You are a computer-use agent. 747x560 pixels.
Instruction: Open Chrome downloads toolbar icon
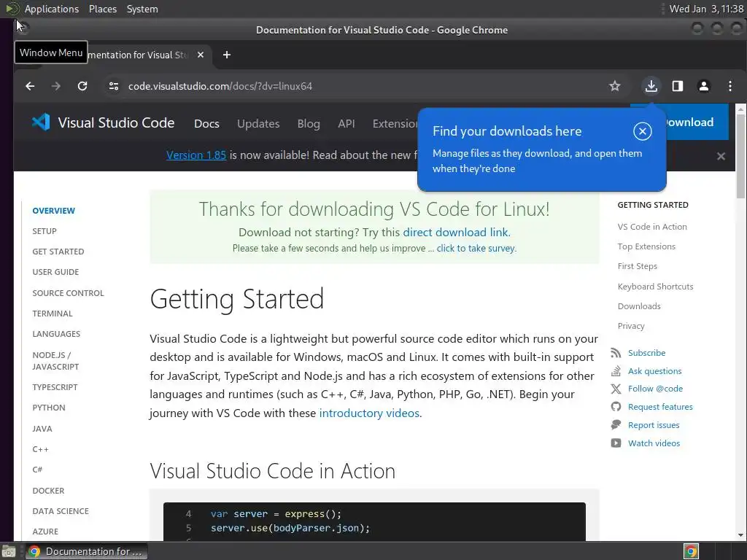click(651, 86)
